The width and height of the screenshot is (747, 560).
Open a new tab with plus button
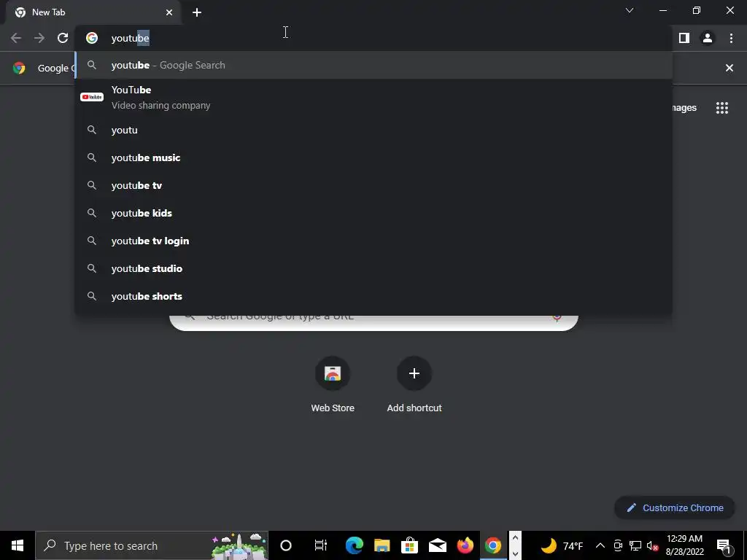tap(197, 12)
